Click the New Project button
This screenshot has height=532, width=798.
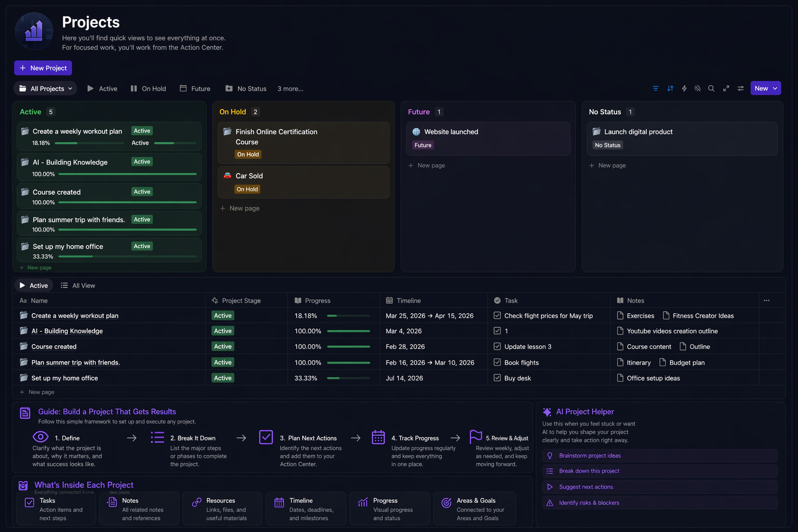[x=43, y=68]
